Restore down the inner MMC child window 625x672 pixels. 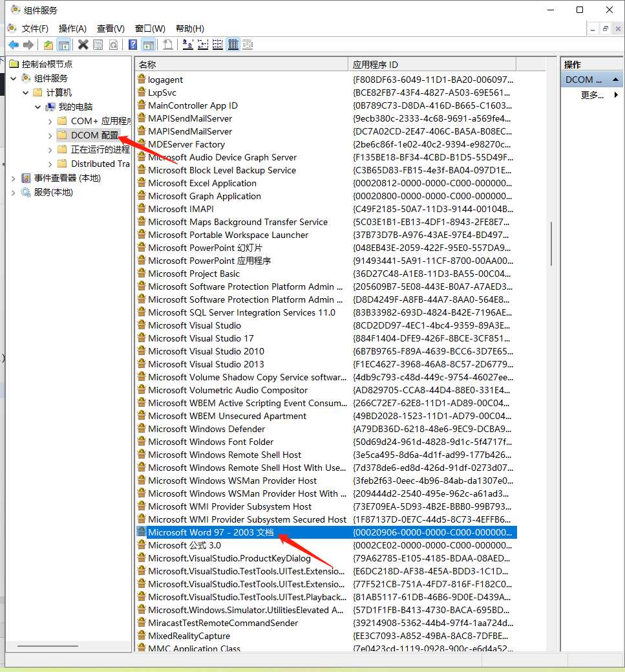pos(606,29)
